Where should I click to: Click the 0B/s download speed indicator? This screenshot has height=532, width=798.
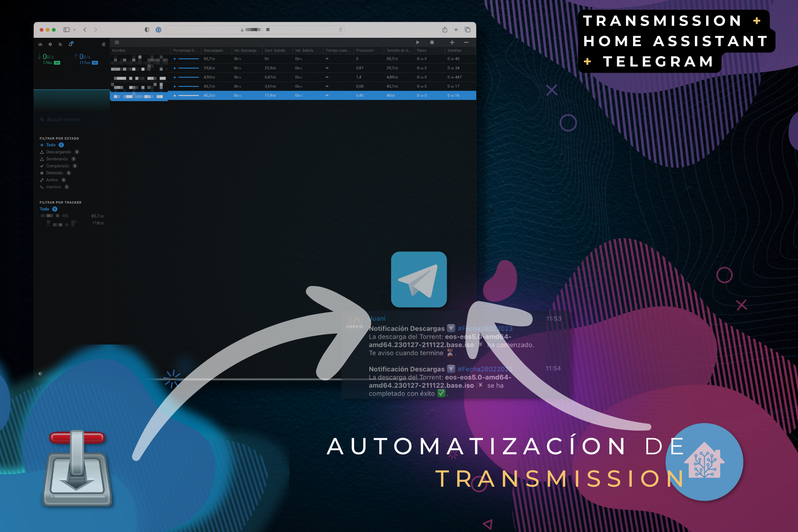pos(46,57)
